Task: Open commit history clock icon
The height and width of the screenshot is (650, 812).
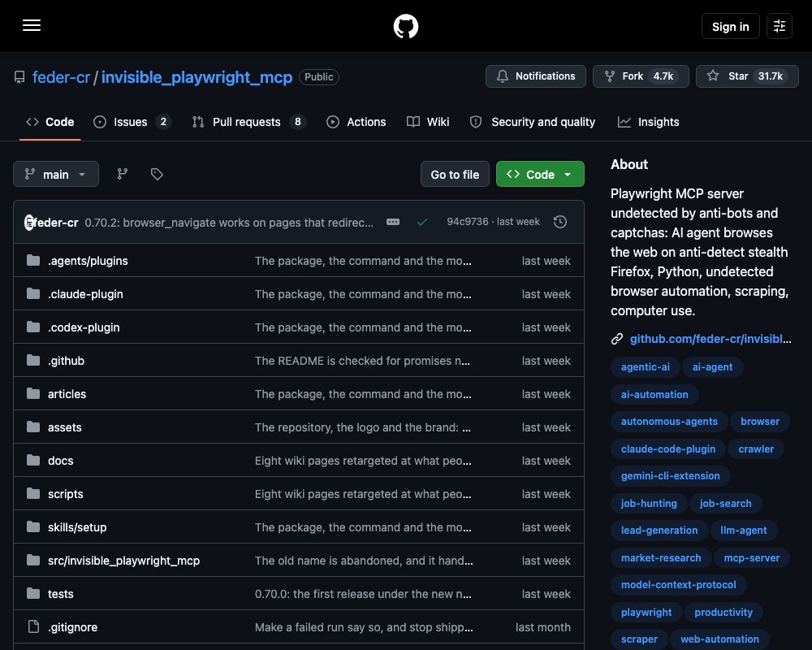Action: click(559, 222)
